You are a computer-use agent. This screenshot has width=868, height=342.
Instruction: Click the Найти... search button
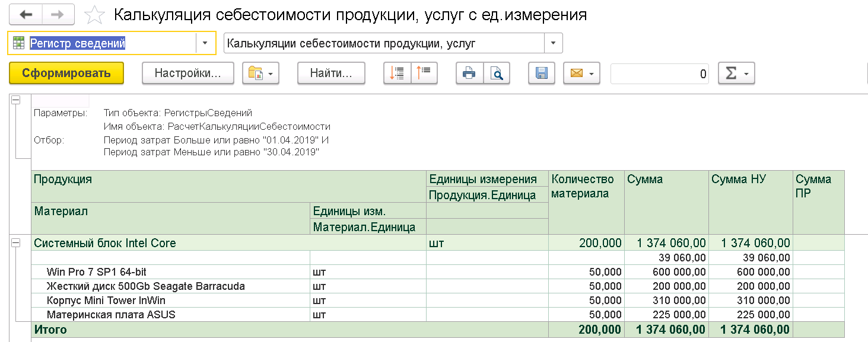pyautogui.click(x=331, y=73)
